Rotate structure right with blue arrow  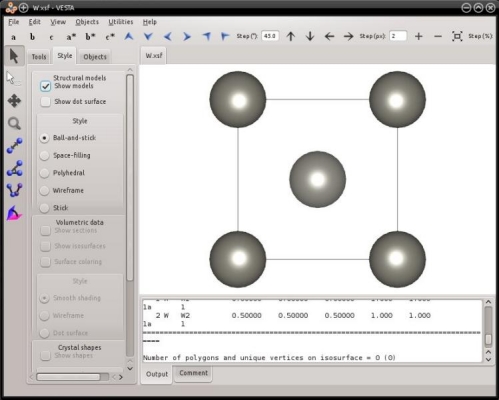[x=187, y=36]
